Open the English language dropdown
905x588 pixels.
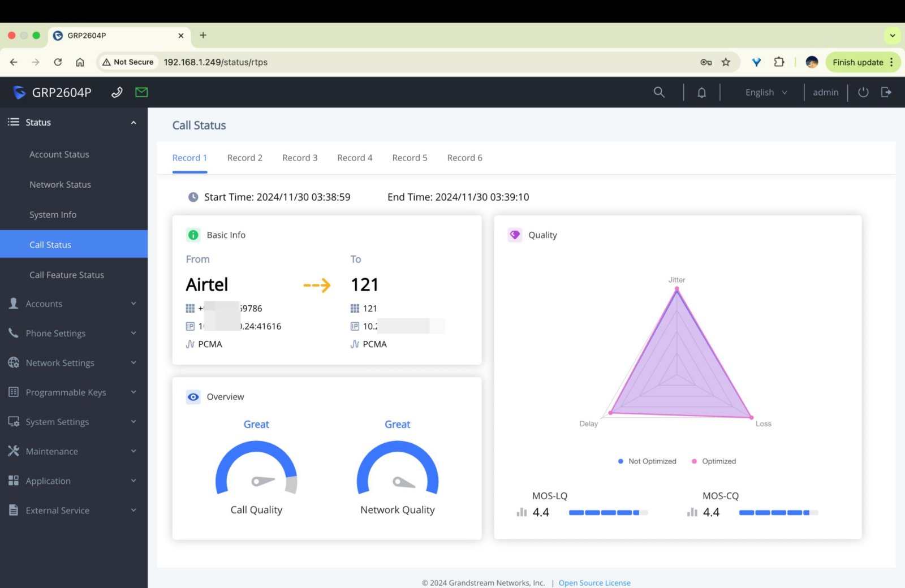pyautogui.click(x=766, y=92)
